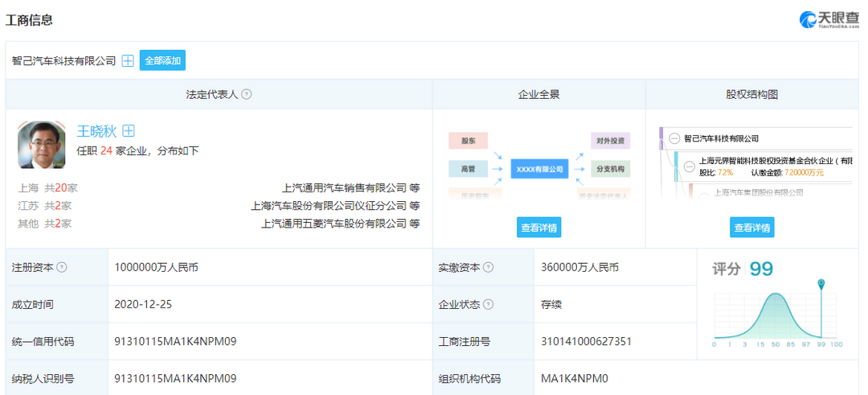Click XXXX有限公司 center box

click(540, 169)
